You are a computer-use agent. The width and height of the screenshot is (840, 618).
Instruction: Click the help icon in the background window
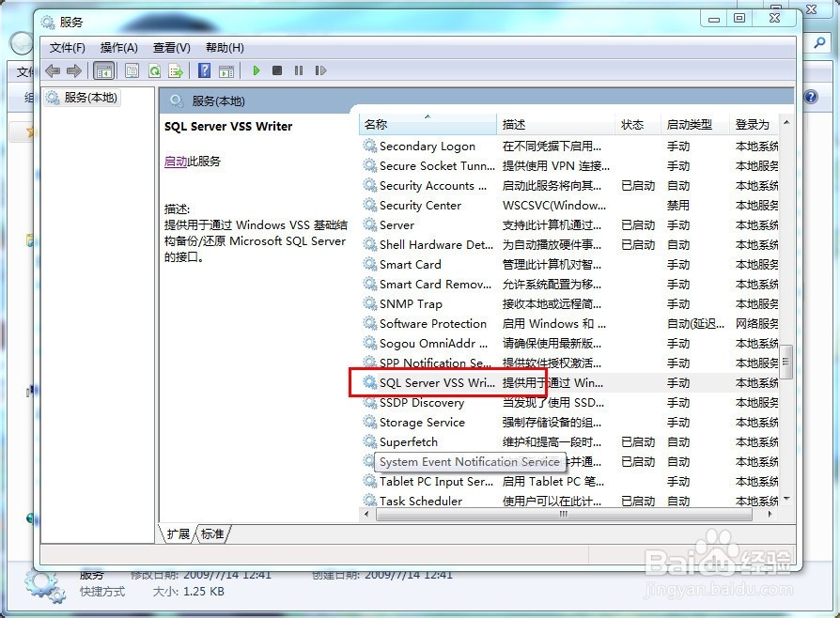point(811,97)
